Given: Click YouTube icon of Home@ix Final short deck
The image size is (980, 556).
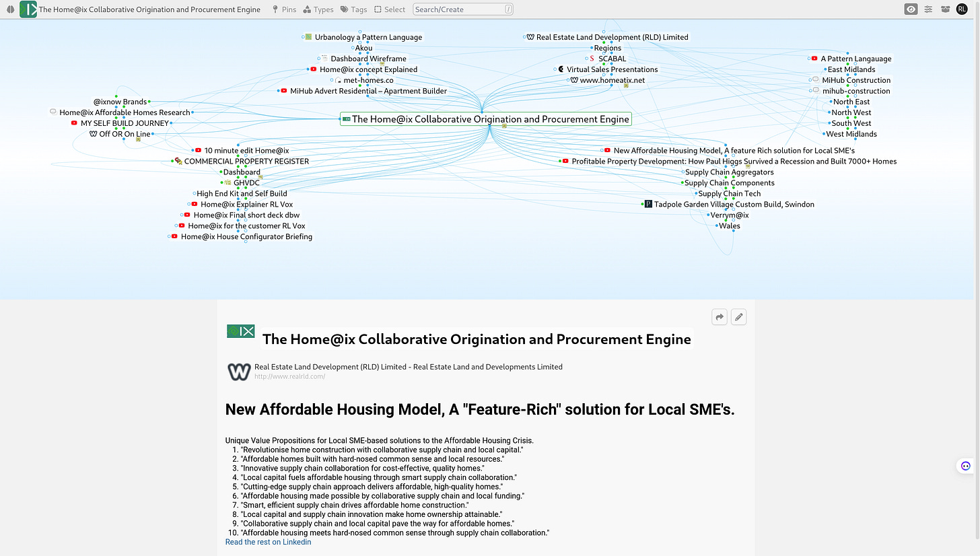Looking at the screenshot, I should [187, 215].
